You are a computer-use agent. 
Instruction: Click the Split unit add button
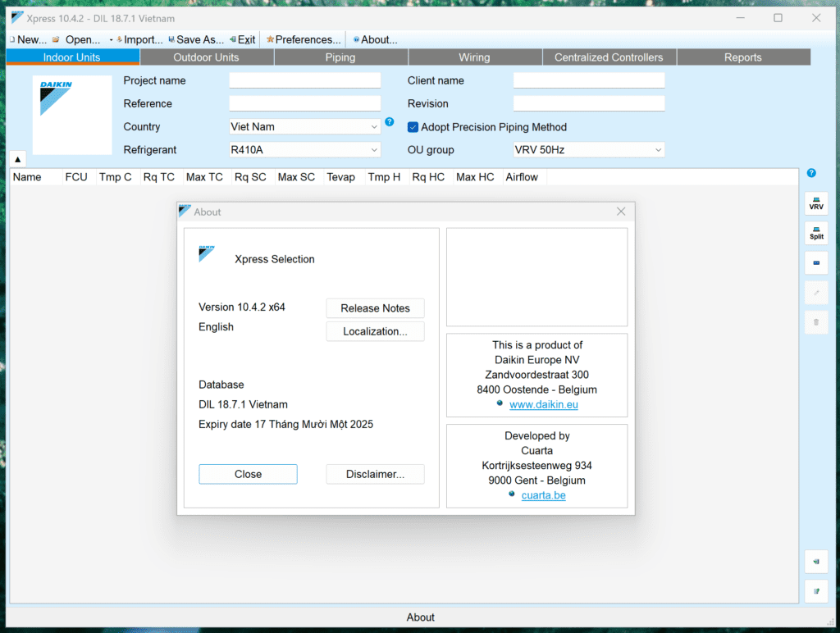tap(815, 233)
